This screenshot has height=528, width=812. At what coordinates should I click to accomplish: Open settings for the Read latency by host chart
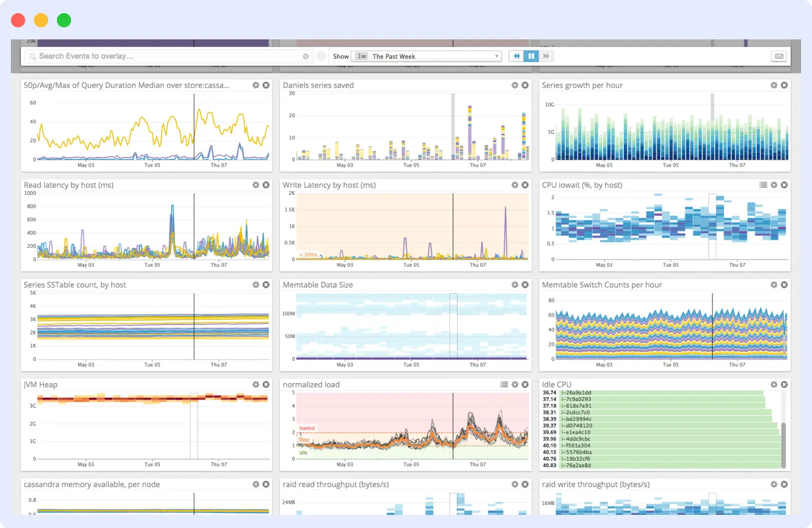(x=255, y=185)
